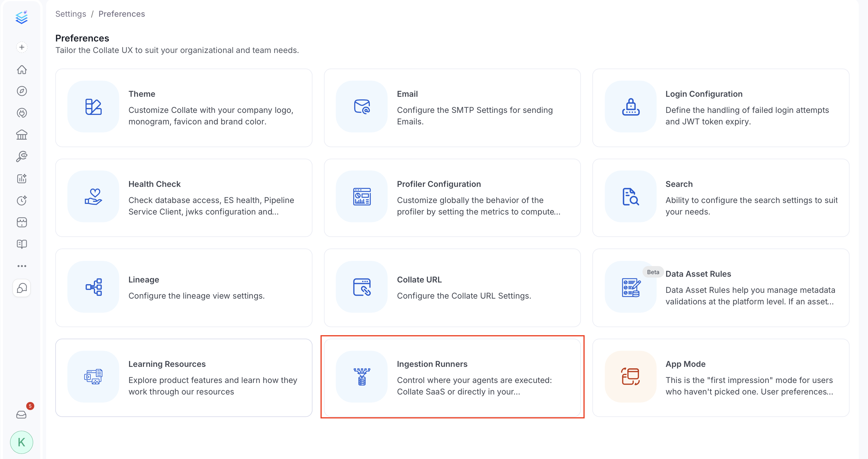Image resolution: width=868 pixels, height=459 pixels.
Task: Open the clock with sparkle icon
Action: 22,200
